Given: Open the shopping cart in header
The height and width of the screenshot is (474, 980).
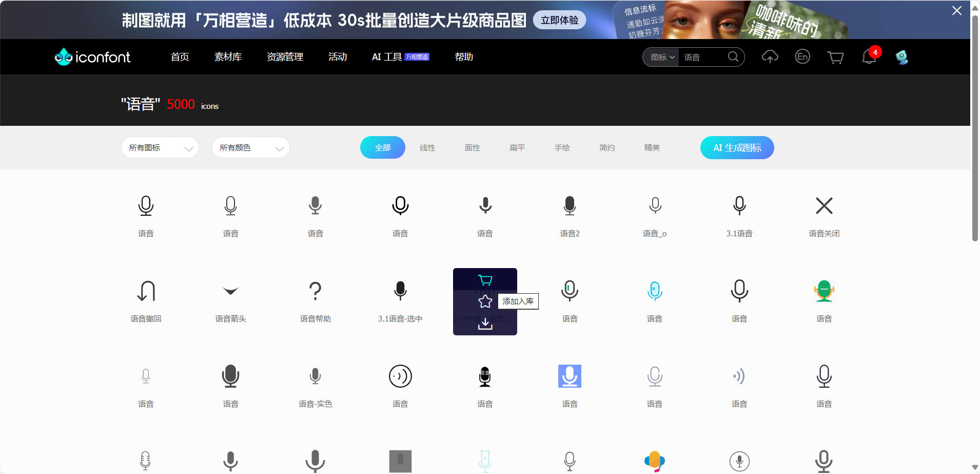Looking at the screenshot, I should (835, 57).
